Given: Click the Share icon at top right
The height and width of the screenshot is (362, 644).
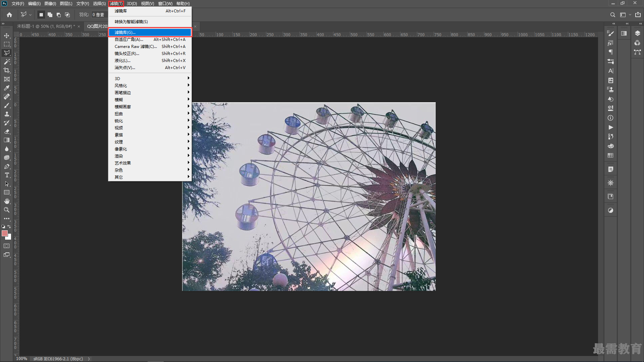Looking at the screenshot, I should click(638, 15).
